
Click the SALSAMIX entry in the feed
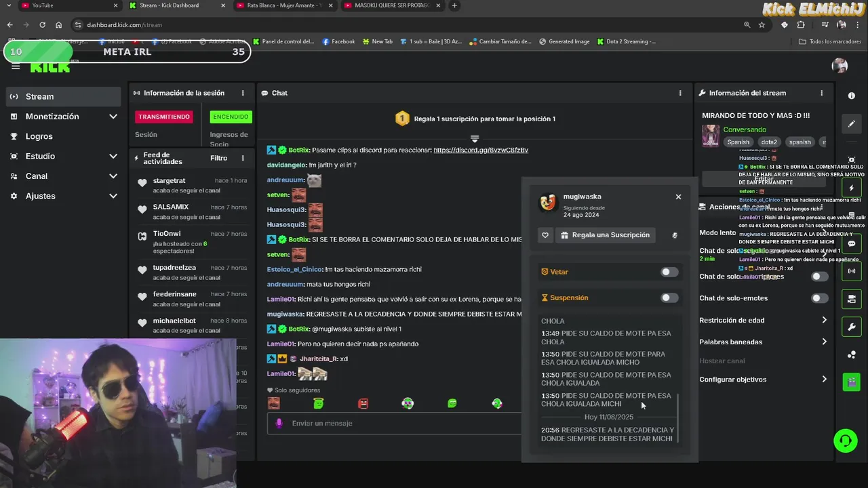coord(190,211)
